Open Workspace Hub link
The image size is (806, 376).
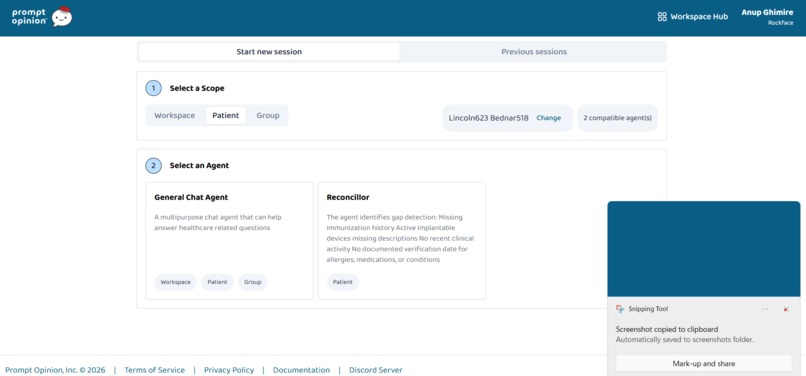pyautogui.click(x=692, y=16)
